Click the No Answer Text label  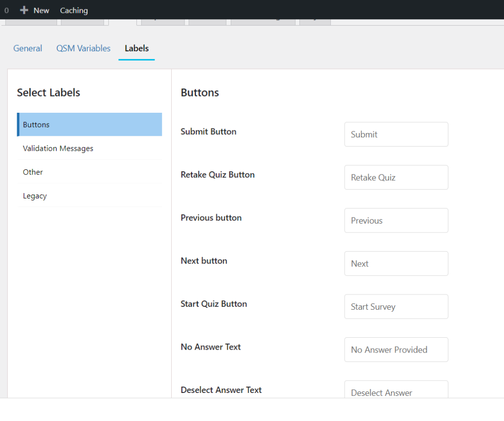pos(211,347)
